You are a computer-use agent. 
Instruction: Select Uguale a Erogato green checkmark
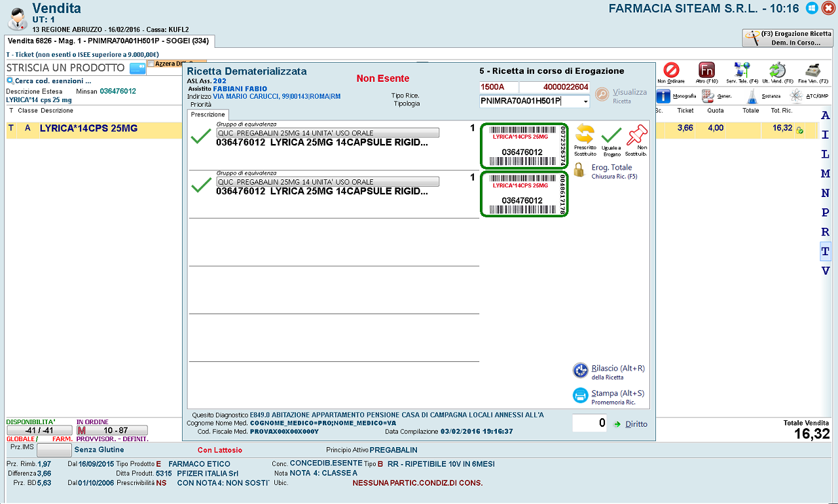(611, 135)
